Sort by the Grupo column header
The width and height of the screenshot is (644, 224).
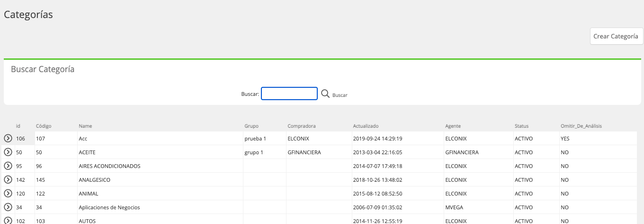coord(251,126)
